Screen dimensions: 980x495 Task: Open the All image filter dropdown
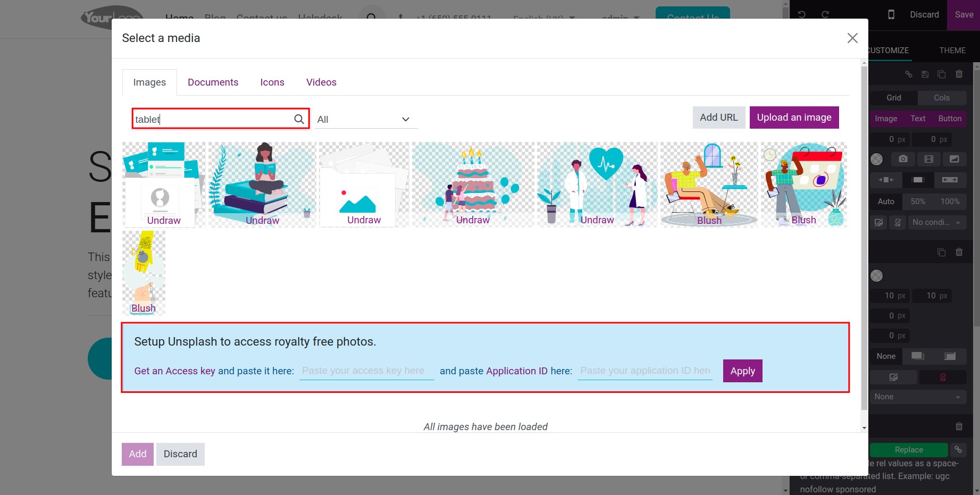(x=365, y=120)
